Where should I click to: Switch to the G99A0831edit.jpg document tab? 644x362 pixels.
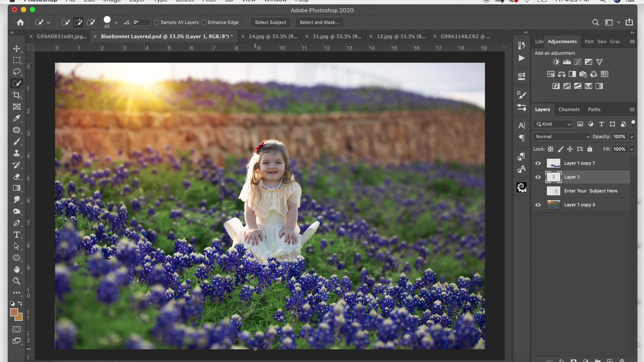[x=62, y=36]
